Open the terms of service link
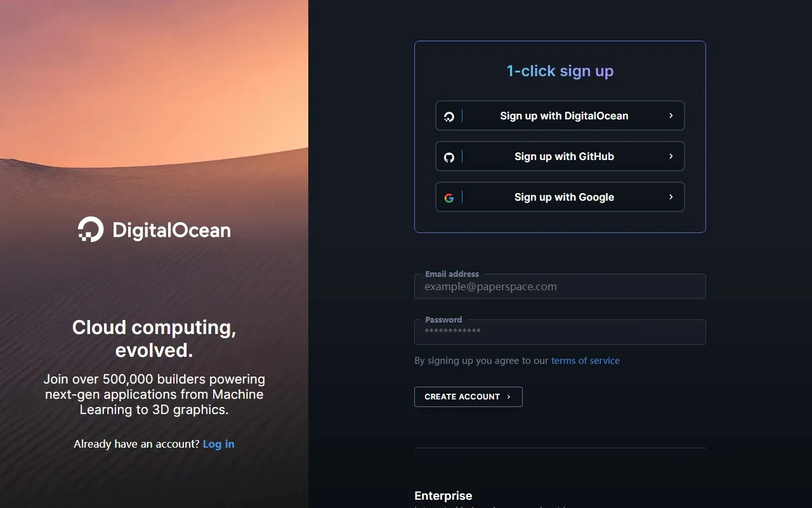 tap(585, 361)
